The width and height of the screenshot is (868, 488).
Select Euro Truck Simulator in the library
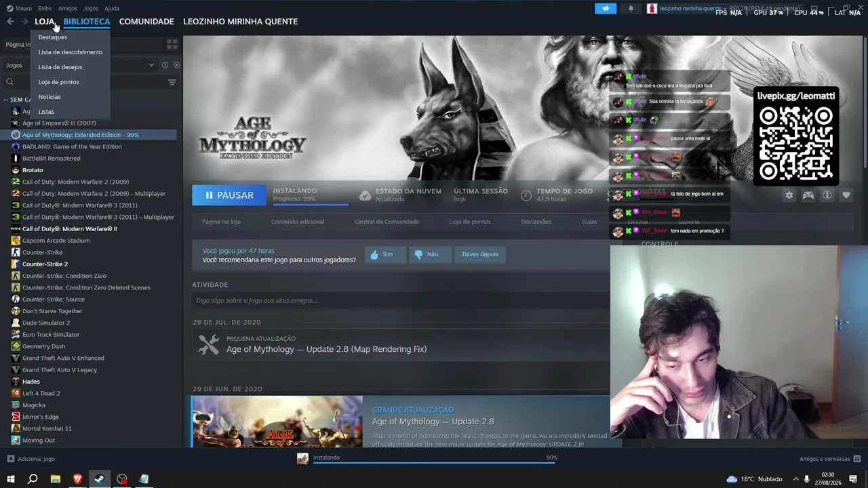[x=51, y=335]
